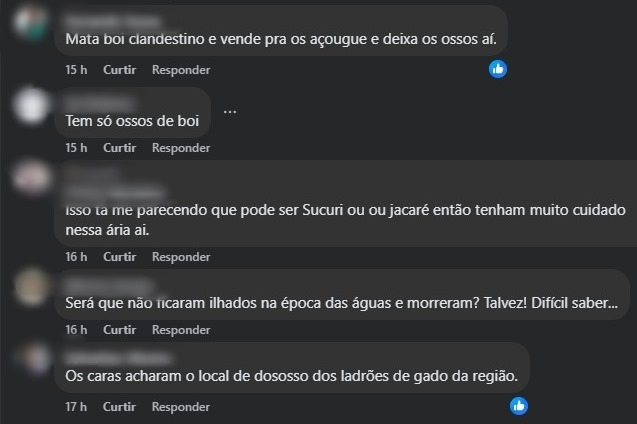
Task: Click like reaction icon on 'Os caras acharam' comment
Action: (x=518, y=406)
